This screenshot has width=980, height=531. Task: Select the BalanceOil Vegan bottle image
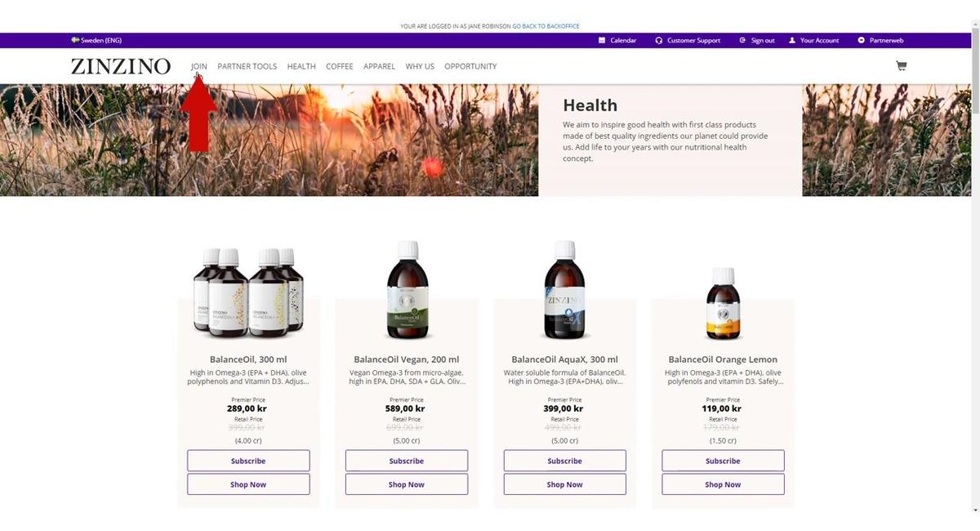pyautogui.click(x=407, y=291)
